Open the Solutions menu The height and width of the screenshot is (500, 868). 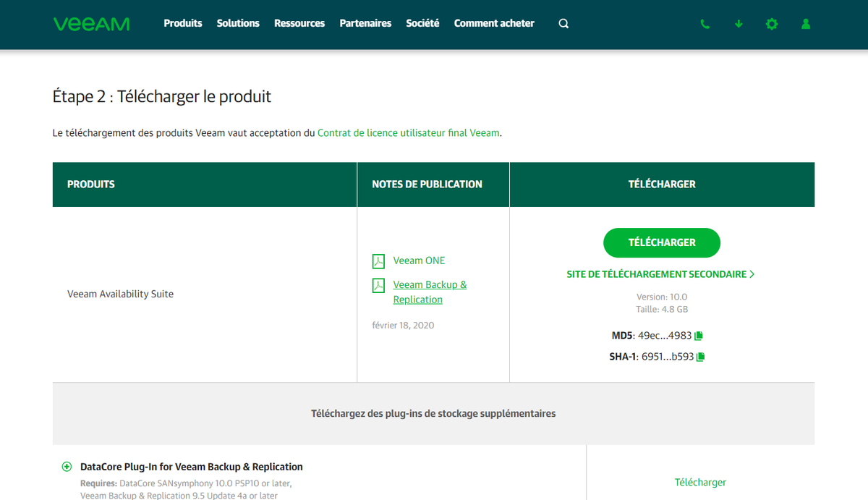pyautogui.click(x=238, y=23)
